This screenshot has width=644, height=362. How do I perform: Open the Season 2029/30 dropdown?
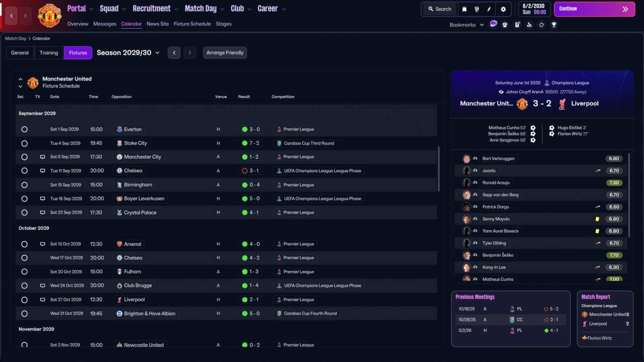128,53
